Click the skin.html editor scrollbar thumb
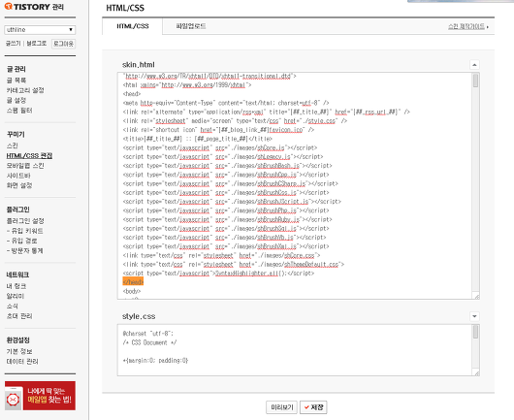 [x=475, y=81]
